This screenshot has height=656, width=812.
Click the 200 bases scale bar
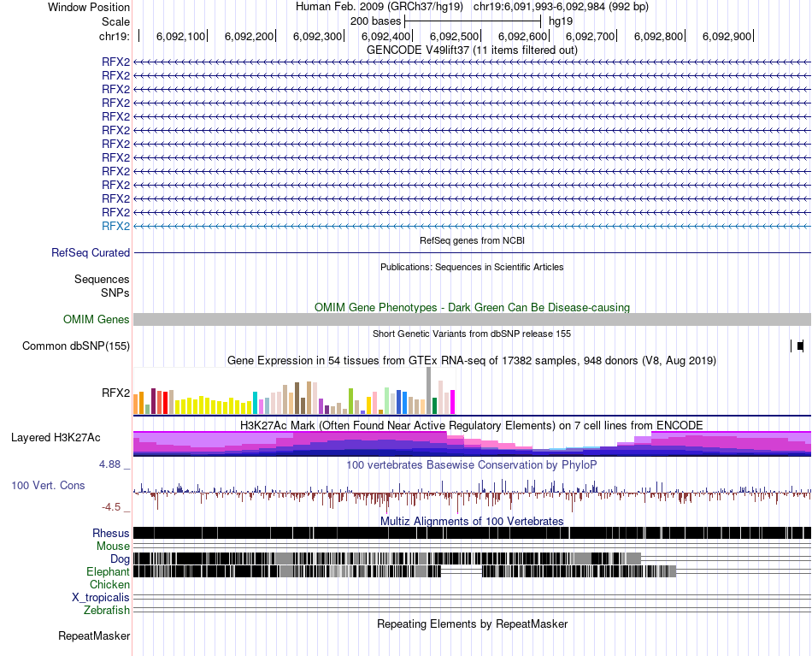473,21
